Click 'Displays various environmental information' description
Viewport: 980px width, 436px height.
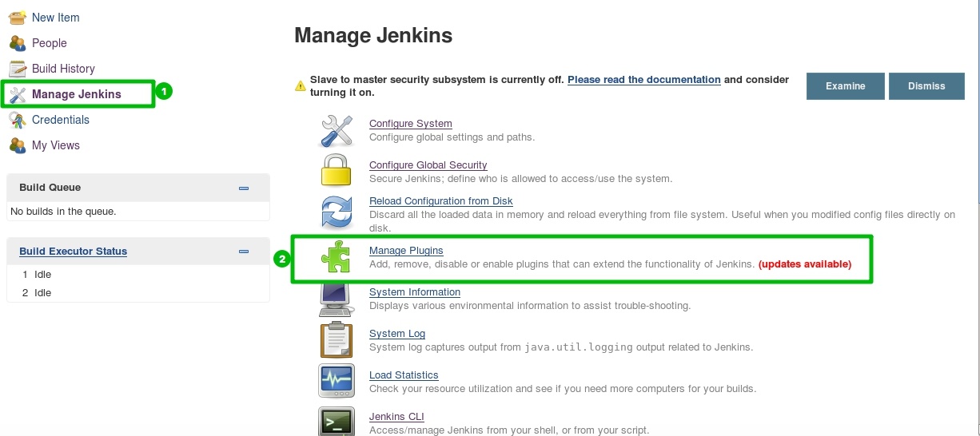pos(530,306)
